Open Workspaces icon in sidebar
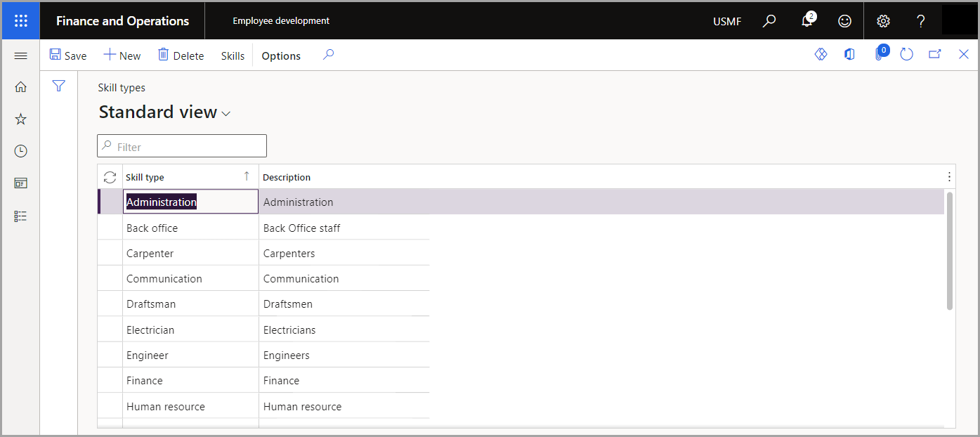 click(20, 183)
